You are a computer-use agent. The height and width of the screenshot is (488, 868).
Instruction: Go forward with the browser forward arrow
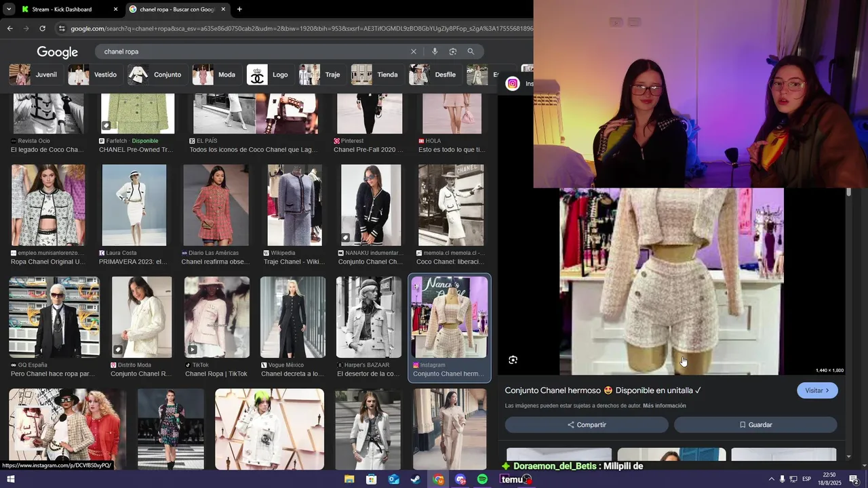point(26,28)
